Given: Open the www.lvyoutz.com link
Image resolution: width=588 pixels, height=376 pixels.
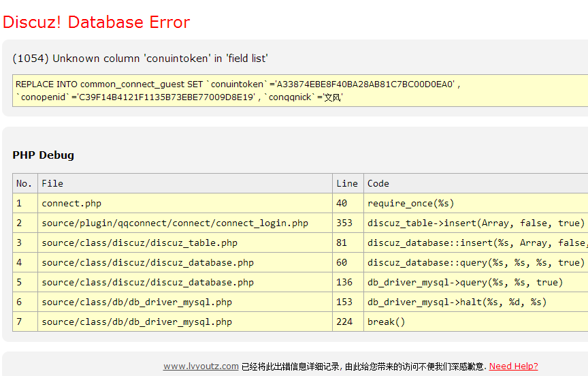Looking at the screenshot, I should (201, 366).
